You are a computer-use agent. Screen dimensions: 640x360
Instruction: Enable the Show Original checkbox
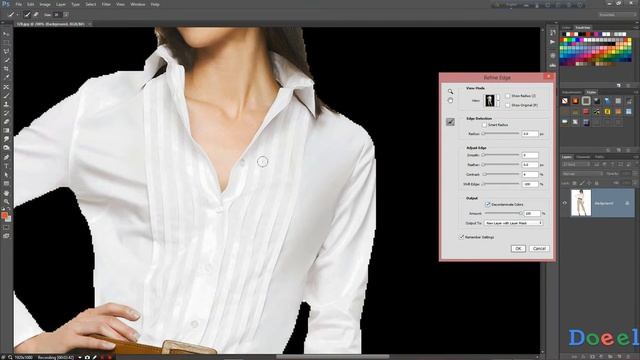(507, 105)
